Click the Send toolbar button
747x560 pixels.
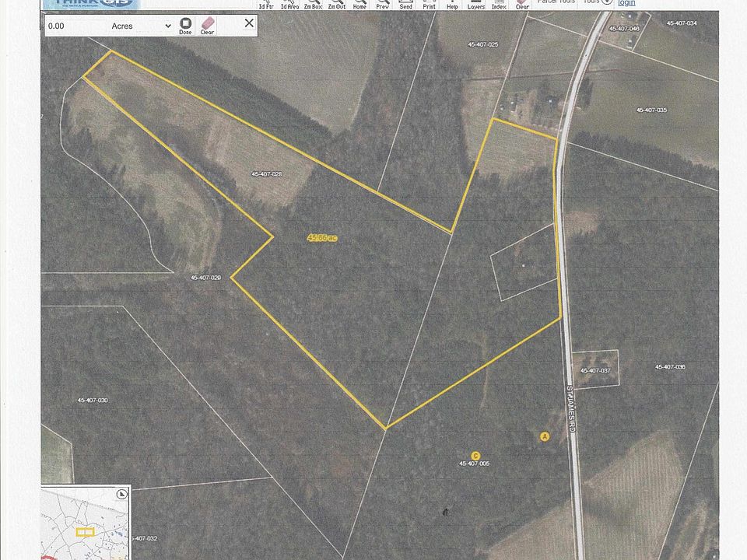pyautogui.click(x=405, y=5)
